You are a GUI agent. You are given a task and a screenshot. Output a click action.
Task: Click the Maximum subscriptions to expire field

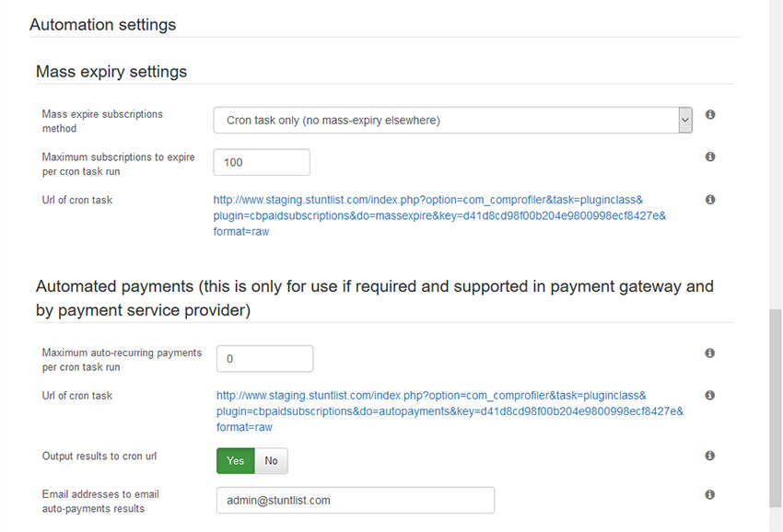tap(262, 162)
